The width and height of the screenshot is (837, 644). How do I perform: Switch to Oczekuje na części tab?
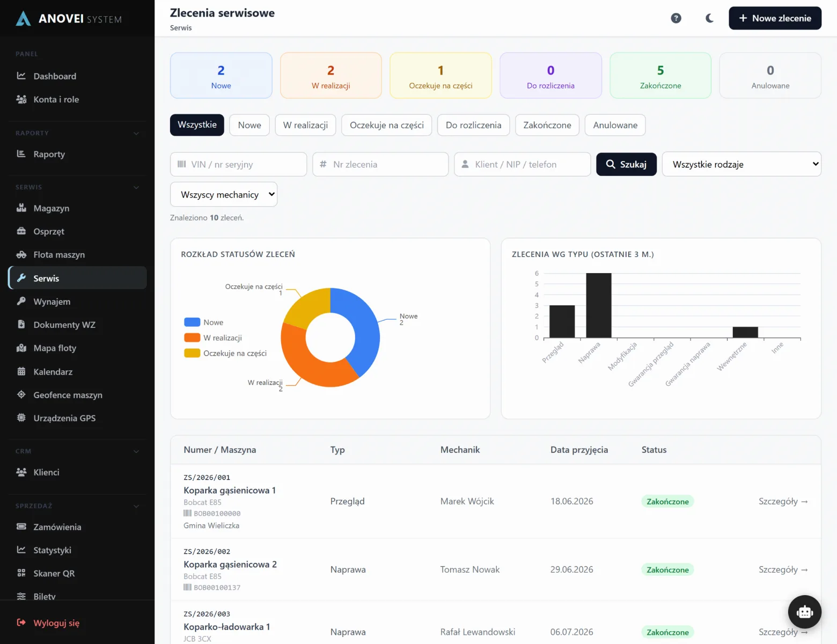coord(386,125)
